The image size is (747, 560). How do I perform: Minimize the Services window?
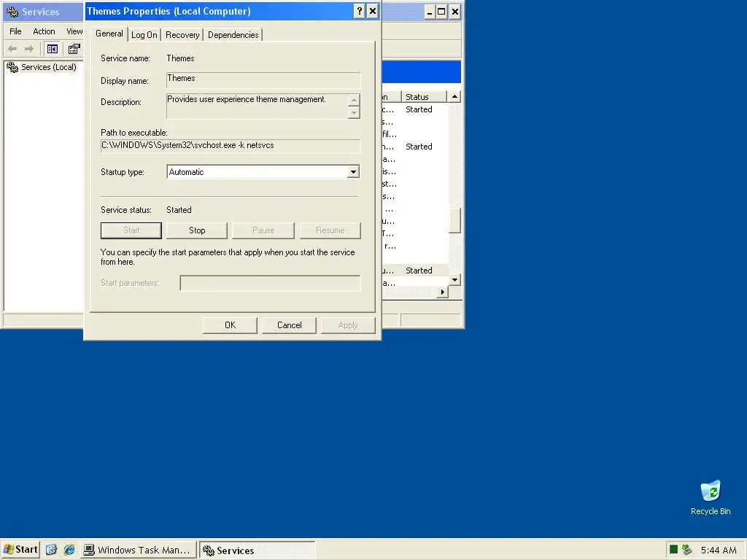point(430,12)
